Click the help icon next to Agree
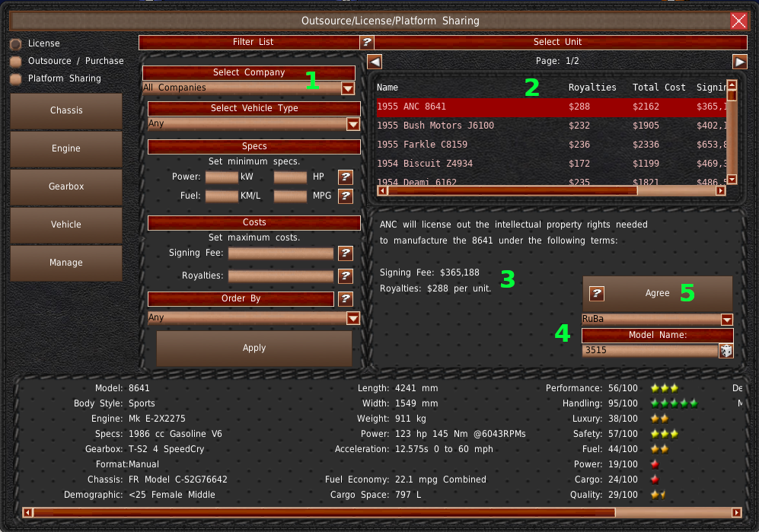Image resolution: width=759 pixels, height=532 pixels. [597, 294]
